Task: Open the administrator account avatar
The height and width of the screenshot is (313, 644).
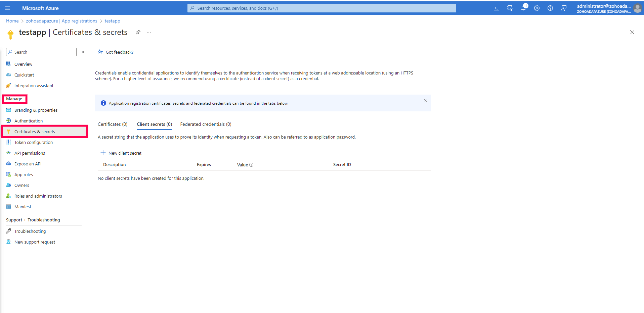Action: pos(638,8)
